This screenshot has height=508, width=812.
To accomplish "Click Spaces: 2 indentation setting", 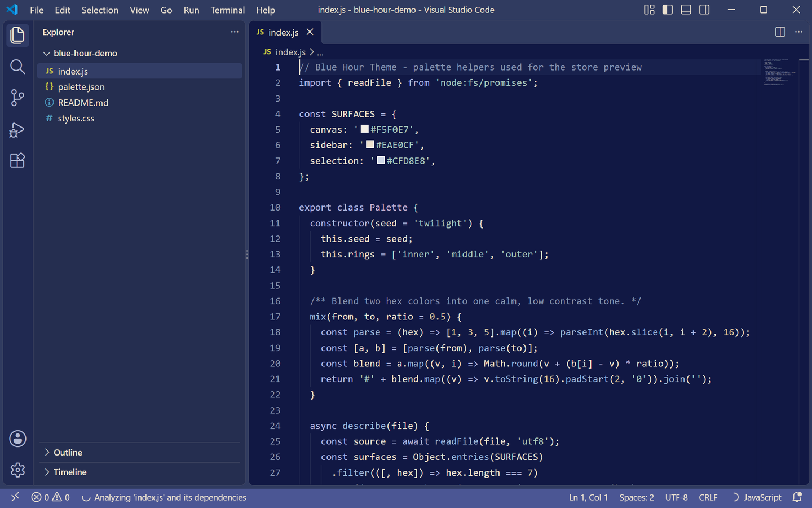I will 637,497.
